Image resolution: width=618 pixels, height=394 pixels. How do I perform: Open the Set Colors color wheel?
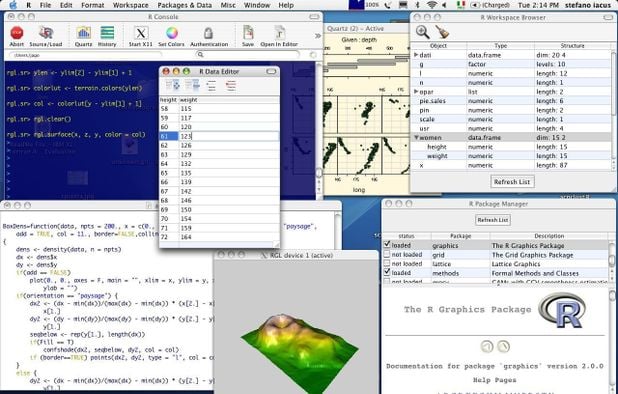click(x=171, y=33)
